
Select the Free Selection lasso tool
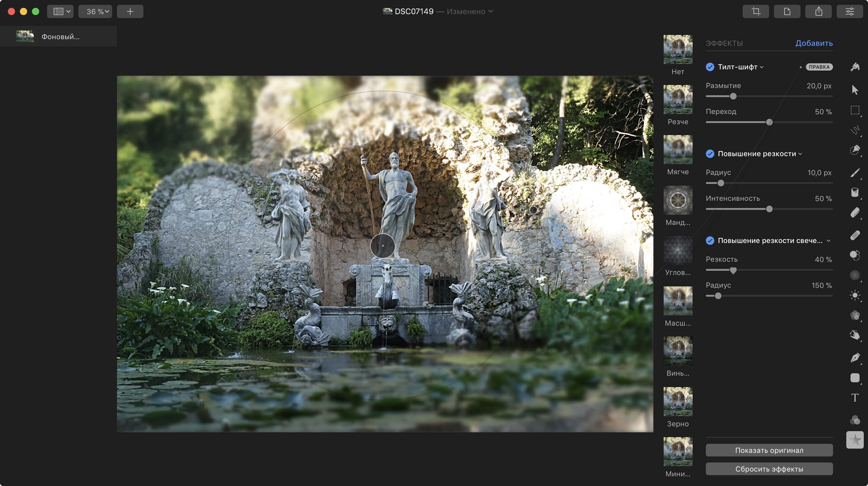coord(855,130)
